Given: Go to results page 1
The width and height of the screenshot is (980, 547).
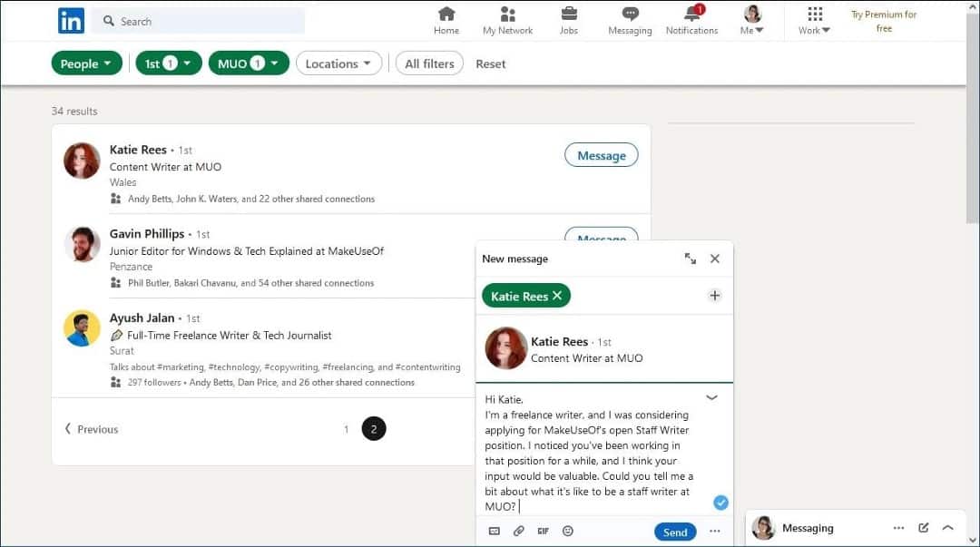Looking at the screenshot, I should point(347,429).
